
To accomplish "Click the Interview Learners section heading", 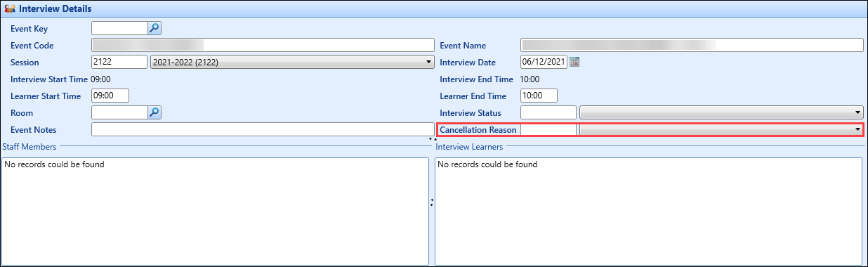I will tap(469, 146).
